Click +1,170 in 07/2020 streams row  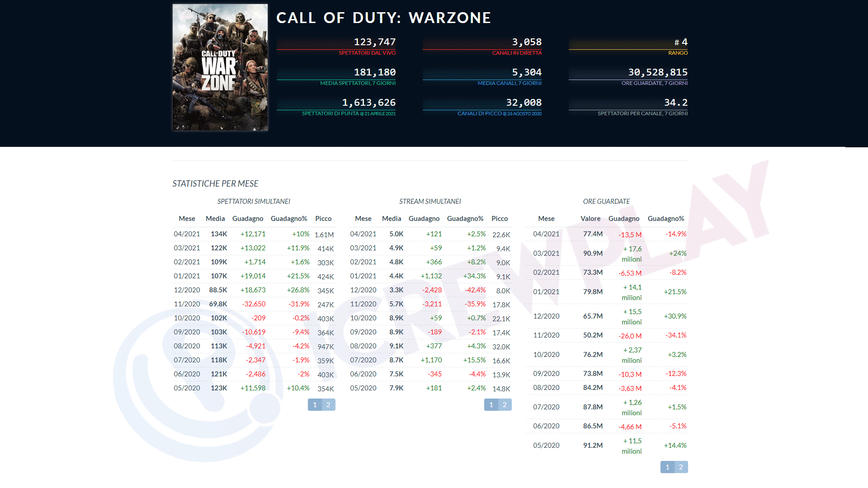pos(431,360)
